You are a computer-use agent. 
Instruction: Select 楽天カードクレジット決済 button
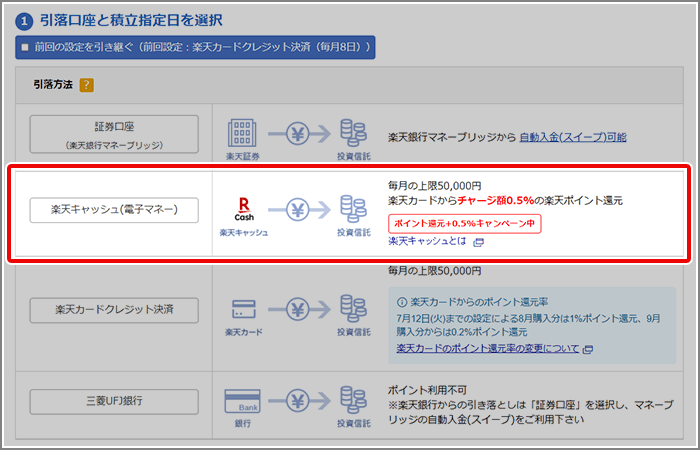tap(114, 310)
